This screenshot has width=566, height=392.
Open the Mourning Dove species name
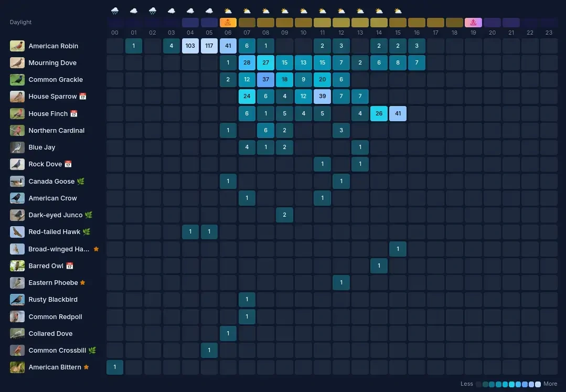[52, 63]
